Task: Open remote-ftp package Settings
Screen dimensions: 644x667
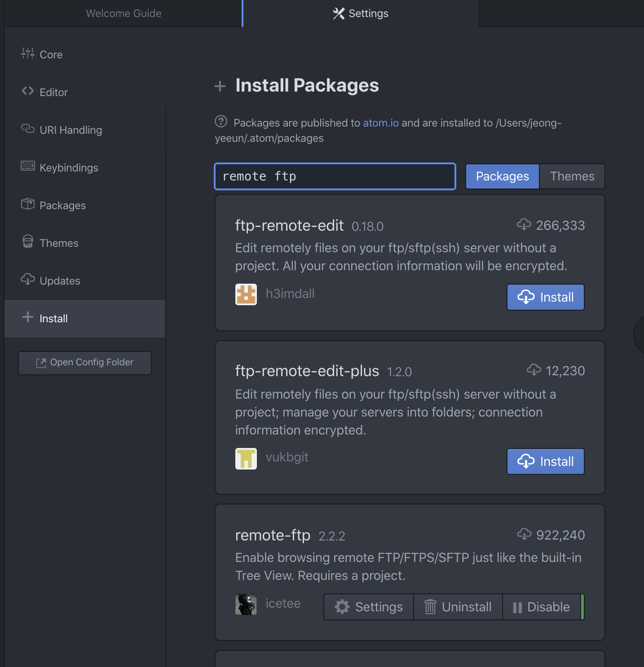Action: (368, 607)
